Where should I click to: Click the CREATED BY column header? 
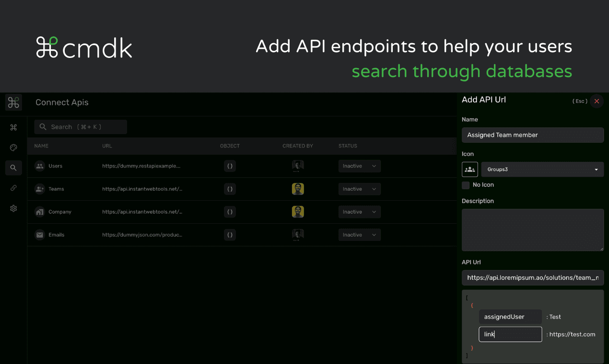[x=298, y=146]
